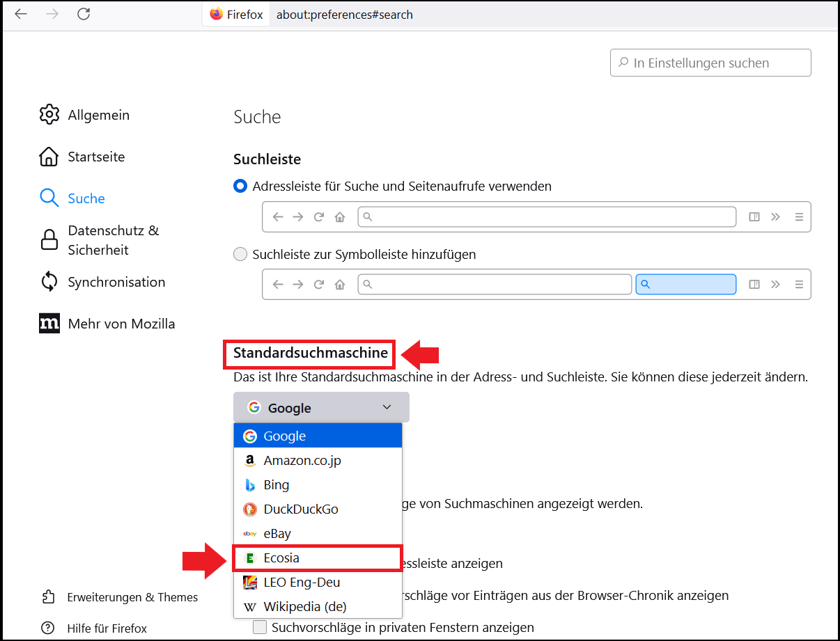Click the Bing logo icon
Image resolution: width=840 pixels, height=641 pixels.
[249, 485]
